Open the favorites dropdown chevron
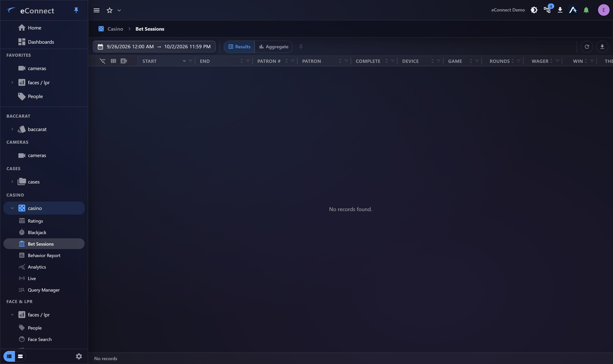The width and height of the screenshot is (613, 364). (x=119, y=10)
